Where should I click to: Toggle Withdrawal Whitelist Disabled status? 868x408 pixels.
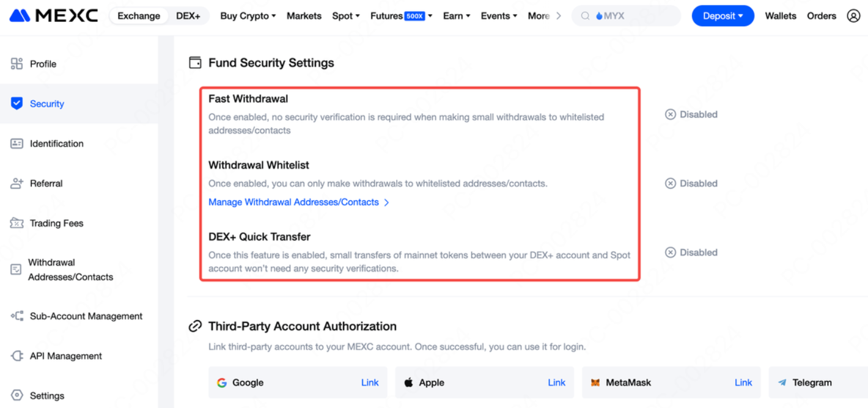691,183
